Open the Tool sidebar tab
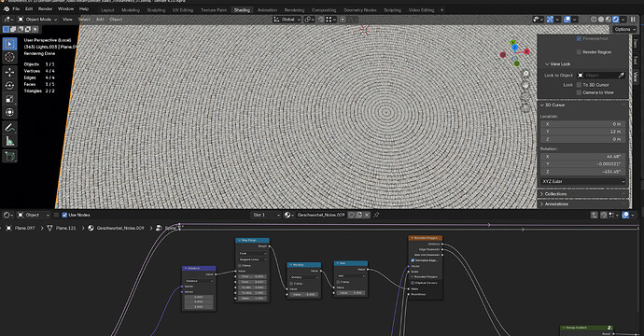Image resolution: width=644 pixels, height=336 pixels. click(x=635, y=60)
